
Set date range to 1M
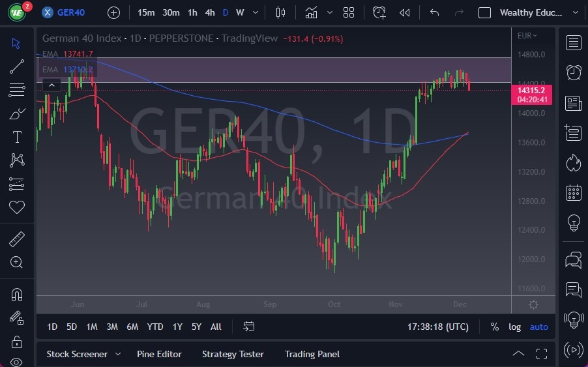tap(92, 327)
